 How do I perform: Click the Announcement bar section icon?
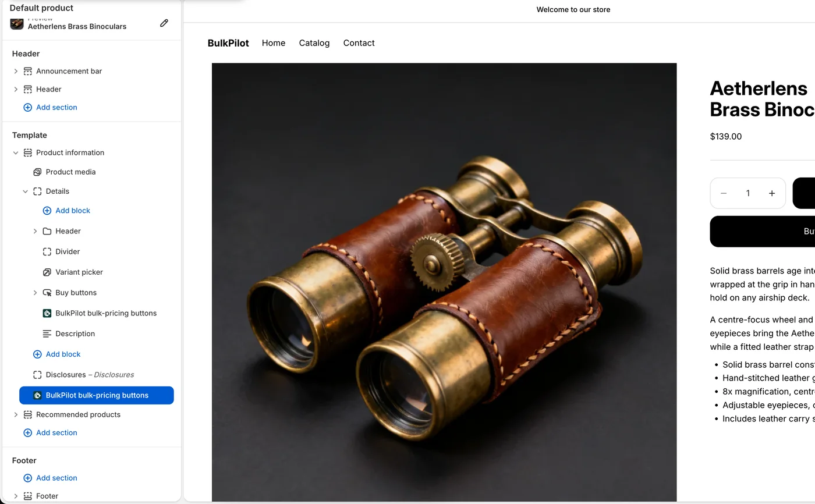point(27,71)
